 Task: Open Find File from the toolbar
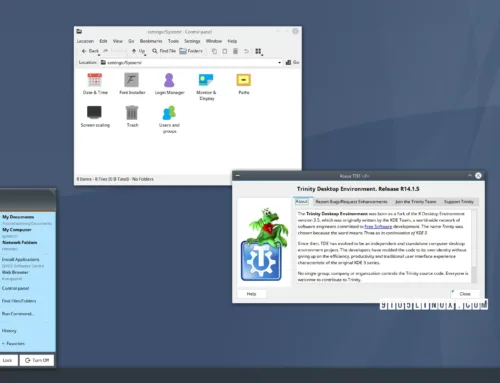pyautogui.click(x=164, y=51)
